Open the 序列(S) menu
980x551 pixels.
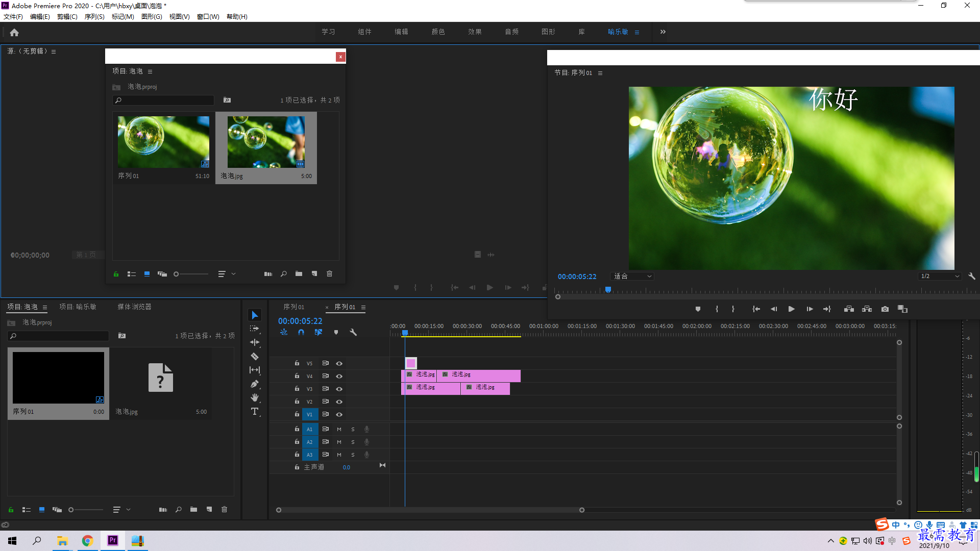click(x=94, y=17)
